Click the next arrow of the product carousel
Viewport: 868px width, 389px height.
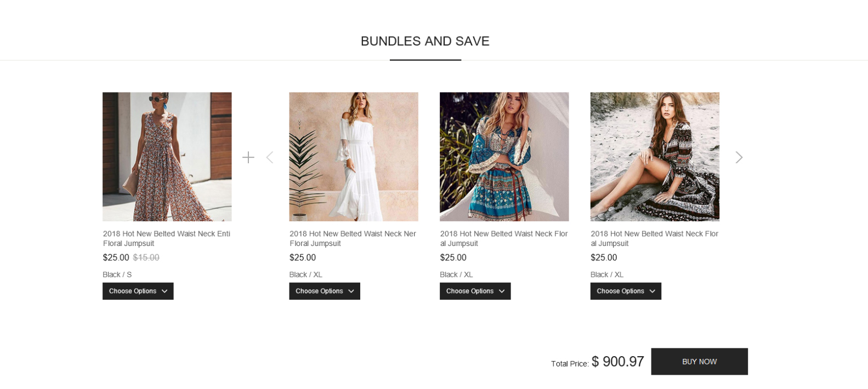[739, 157]
